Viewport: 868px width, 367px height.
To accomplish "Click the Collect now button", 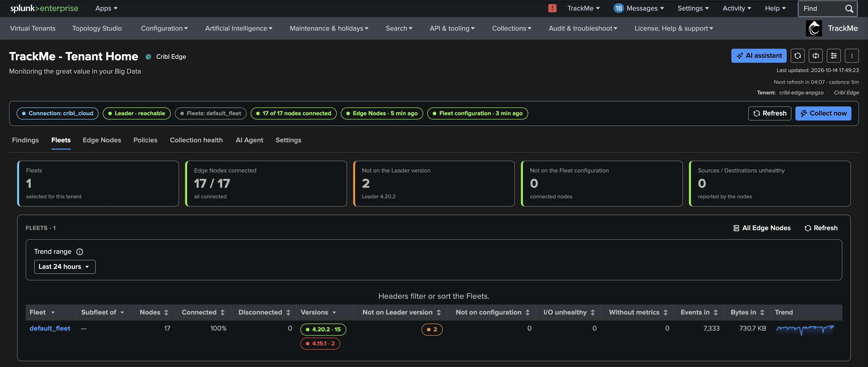I will [x=823, y=113].
